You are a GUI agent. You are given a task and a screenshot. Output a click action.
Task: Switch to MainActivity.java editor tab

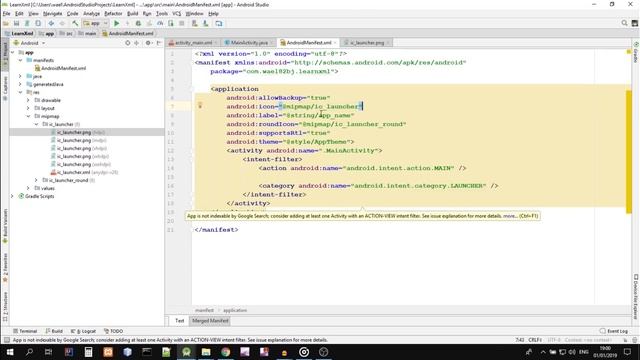point(249,42)
